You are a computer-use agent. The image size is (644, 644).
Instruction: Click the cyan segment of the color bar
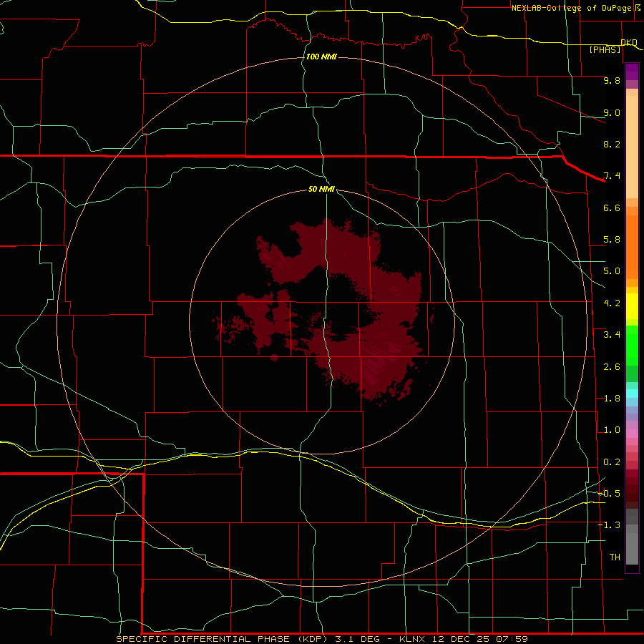point(632,394)
